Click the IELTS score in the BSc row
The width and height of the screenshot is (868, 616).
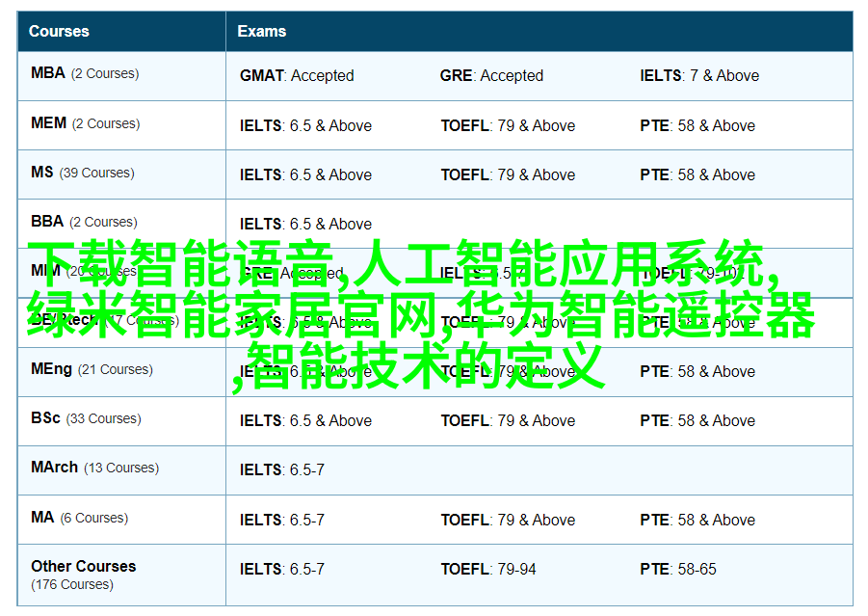point(305,421)
